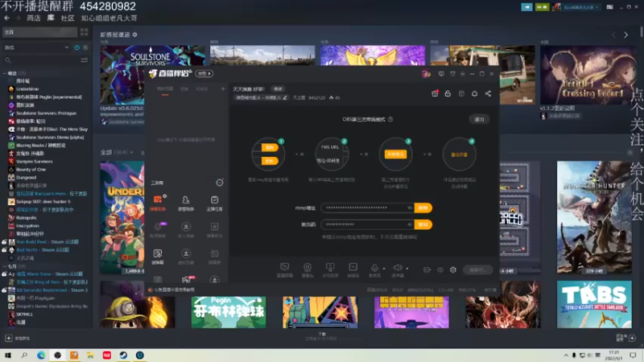Open the orange danmaku assistant tool in toolbox
644x362 pixels.
(x=158, y=200)
